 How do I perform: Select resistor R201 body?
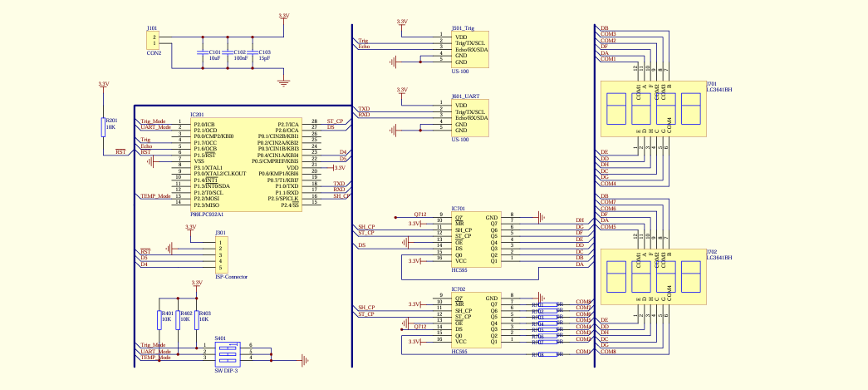coord(103,127)
